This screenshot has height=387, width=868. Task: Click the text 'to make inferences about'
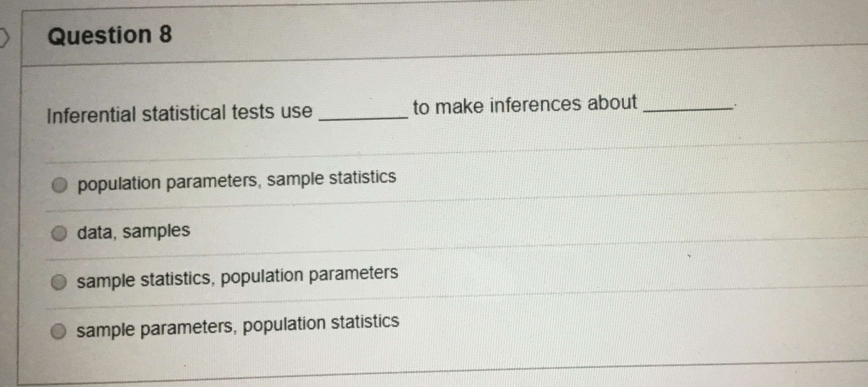tap(525, 105)
